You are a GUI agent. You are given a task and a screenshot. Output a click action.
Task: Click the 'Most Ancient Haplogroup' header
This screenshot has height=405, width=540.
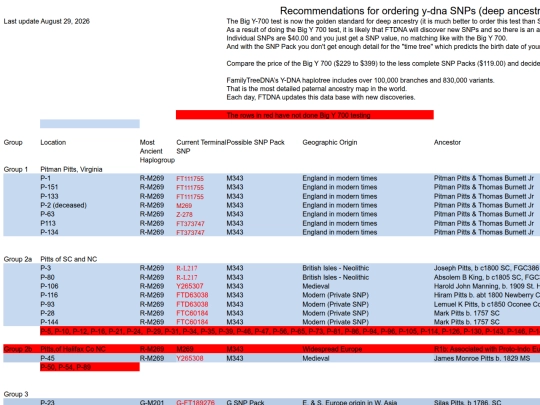(157, 151)
